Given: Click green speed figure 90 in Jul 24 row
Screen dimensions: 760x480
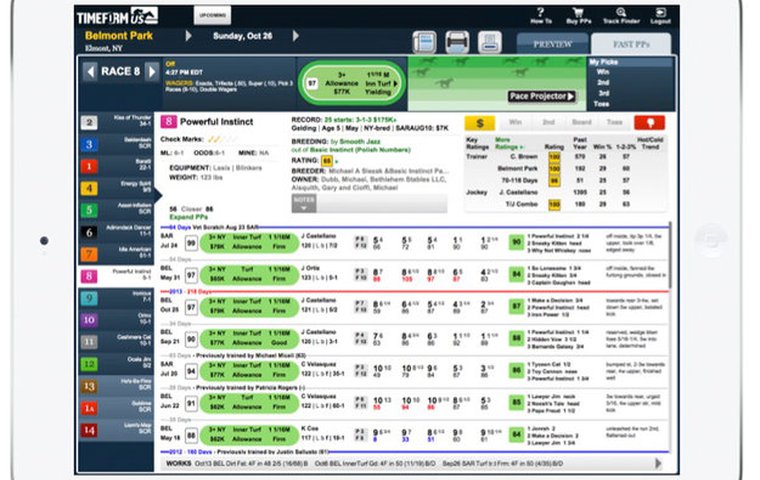Looking at the screenshot, I should (517, 242).
